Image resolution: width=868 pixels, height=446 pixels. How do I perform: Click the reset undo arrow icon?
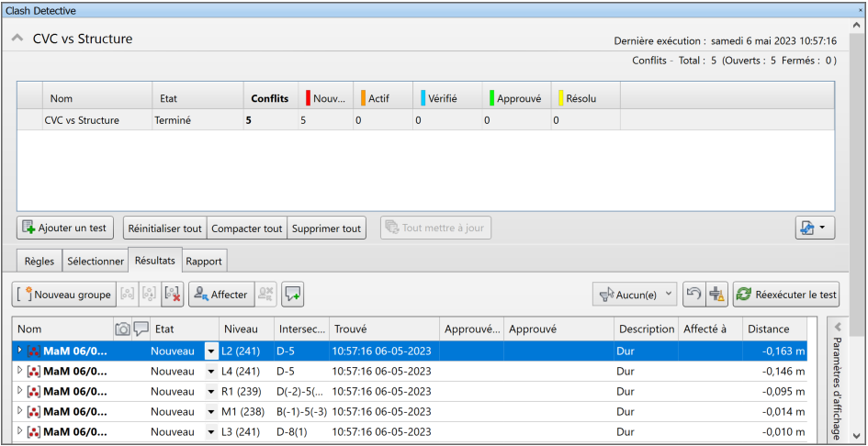tap(694, 295)
